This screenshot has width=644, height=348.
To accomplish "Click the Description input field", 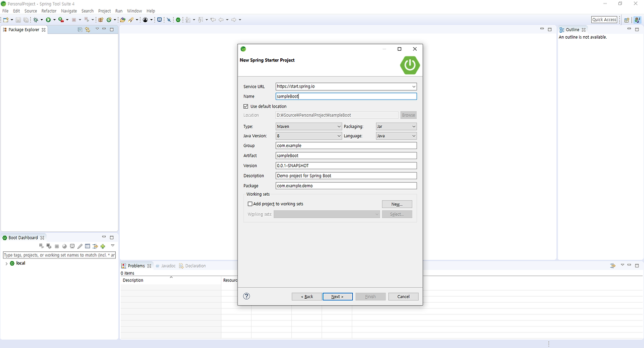I will (346, 176).
